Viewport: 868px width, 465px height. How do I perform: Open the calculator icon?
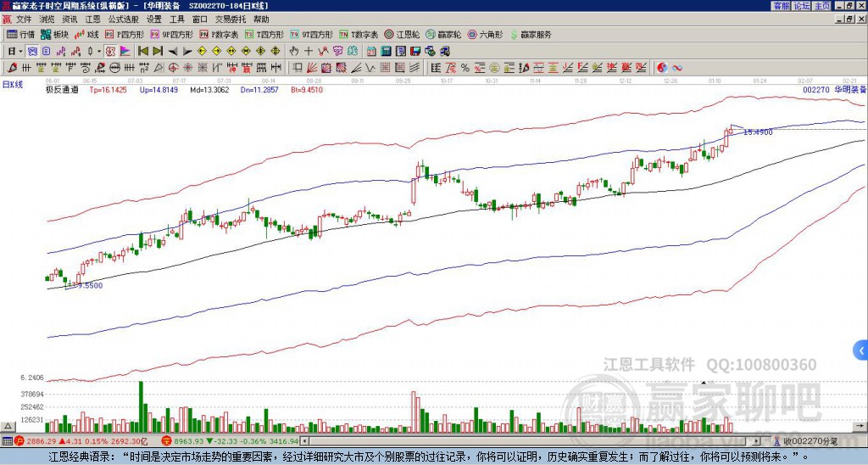[x=386, y=51]
